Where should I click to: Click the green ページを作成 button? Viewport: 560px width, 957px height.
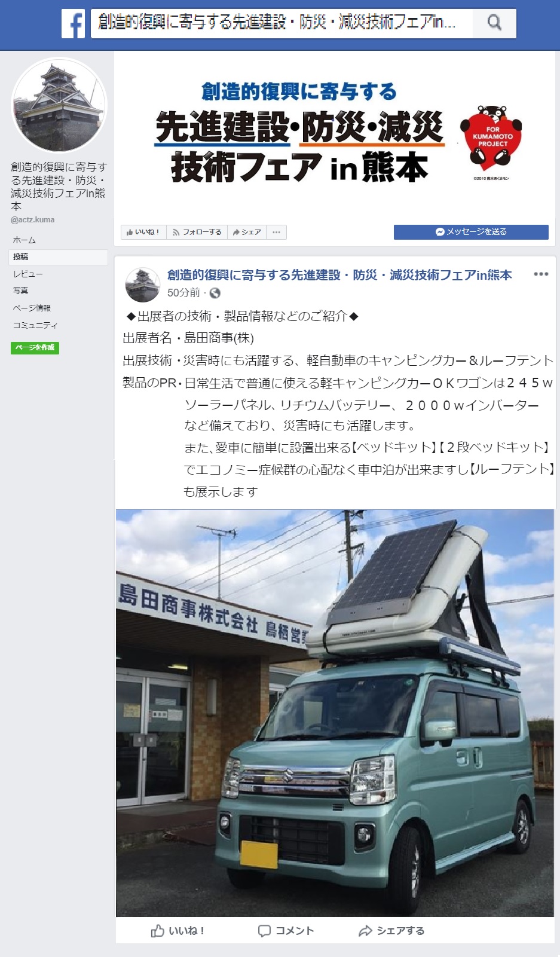(x=35, y=347)
